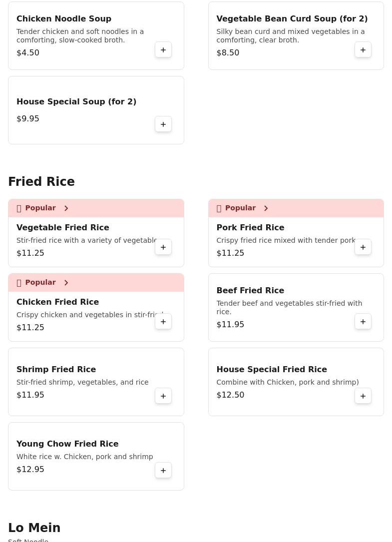Open Young Chow Fried Rice item details
Screen dimensions: 392x542
pos(67,444)
